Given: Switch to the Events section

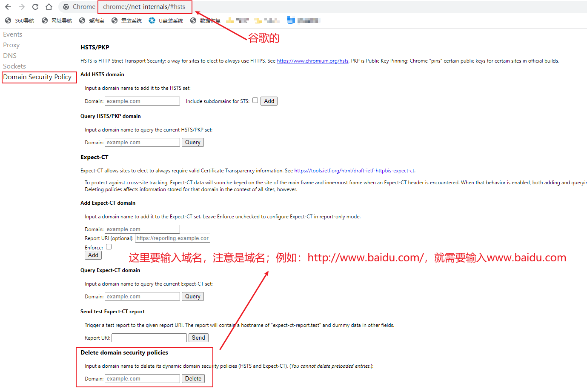Looking at the screenshot, I should [13, 34].
